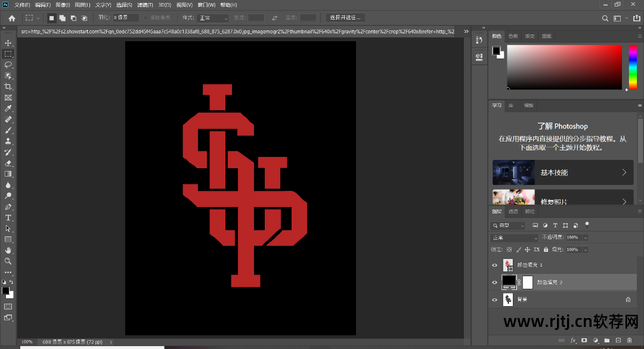644x349 pixels.
Task: Expand the hidden document tabs chevron
Action: pyautogui.click(x=466, y=31)
